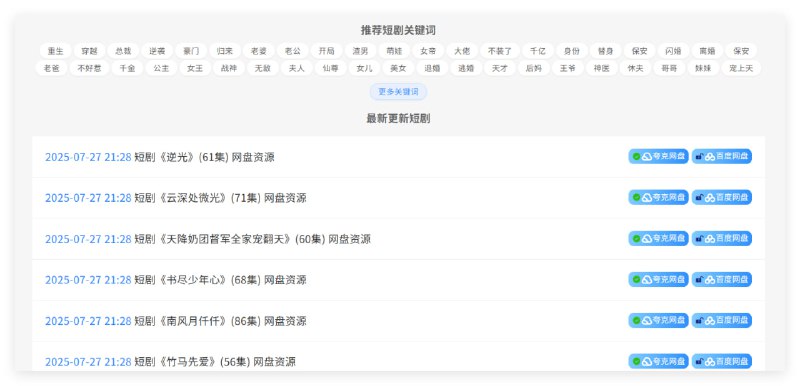Choose the 离婚 keyword tag
Image resolution: width=800 pixels, height=386 pixels.
point(707,51)
